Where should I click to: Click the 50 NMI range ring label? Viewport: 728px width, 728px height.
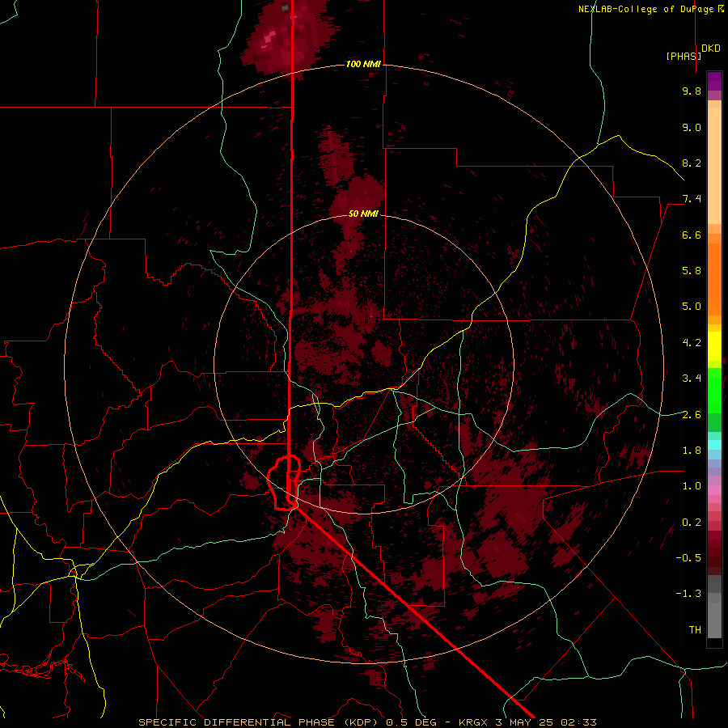pyautogui.click(x=363, y=214)
